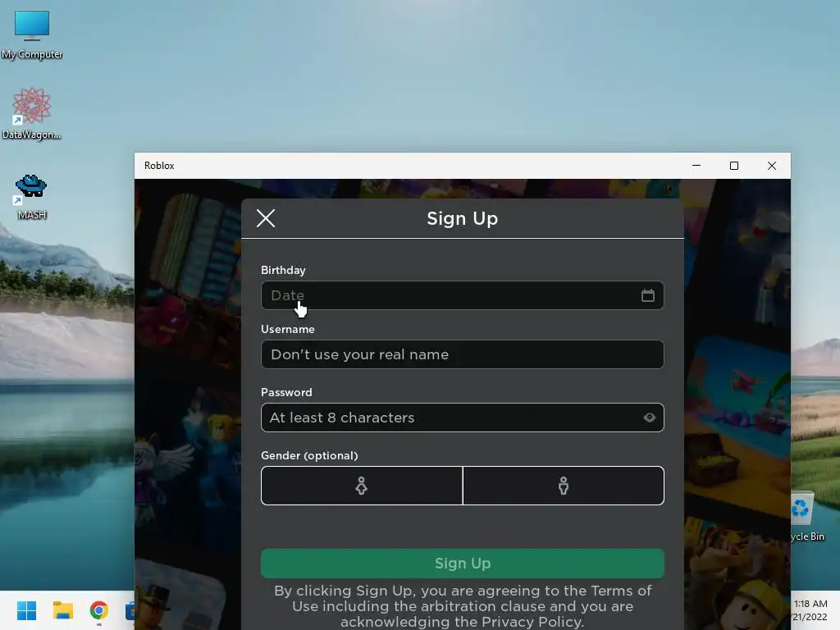Click the green Sign Up button
840x630 pixels.
point(463,563)
